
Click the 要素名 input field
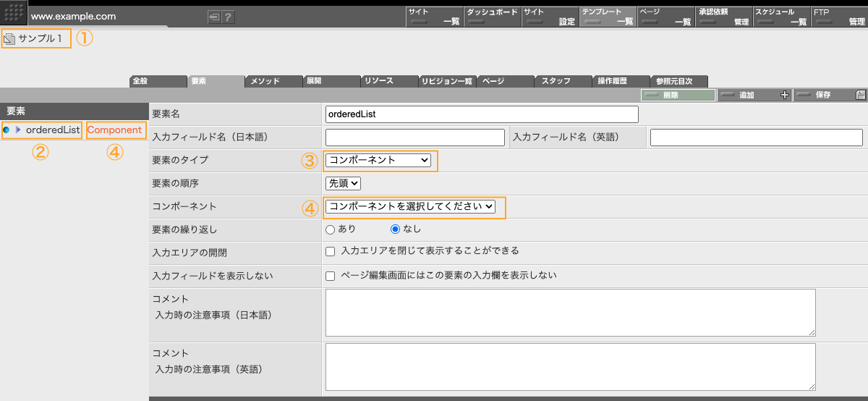(482, 114)
